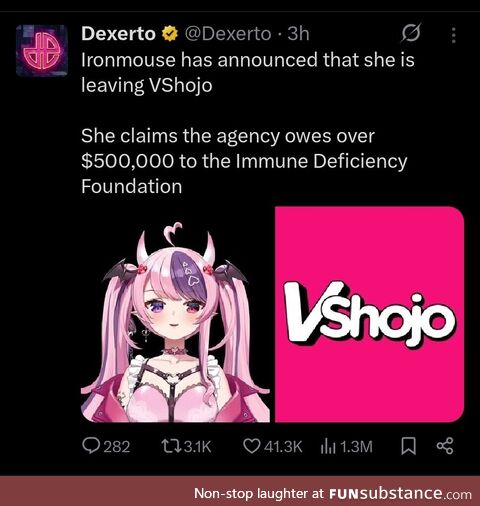Click the 41.3K likes count
The width and height of the screenshot is (480, 506).
[283, 447]
